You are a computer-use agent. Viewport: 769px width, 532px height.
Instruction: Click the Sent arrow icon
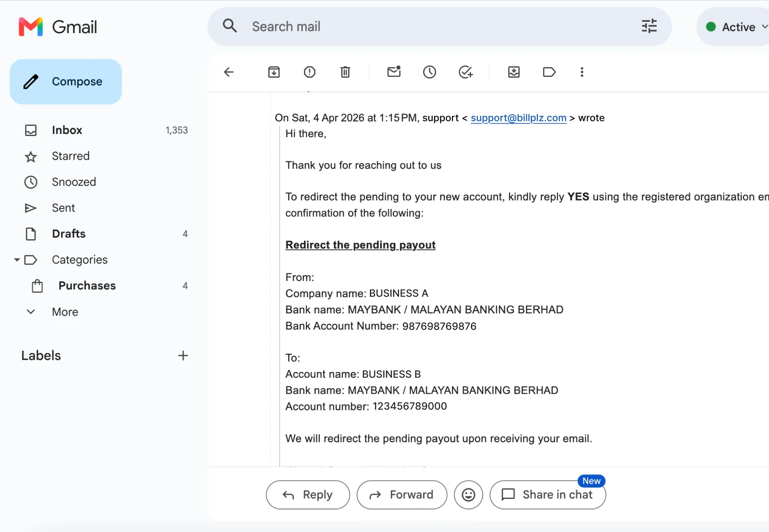tap(31, 208)
